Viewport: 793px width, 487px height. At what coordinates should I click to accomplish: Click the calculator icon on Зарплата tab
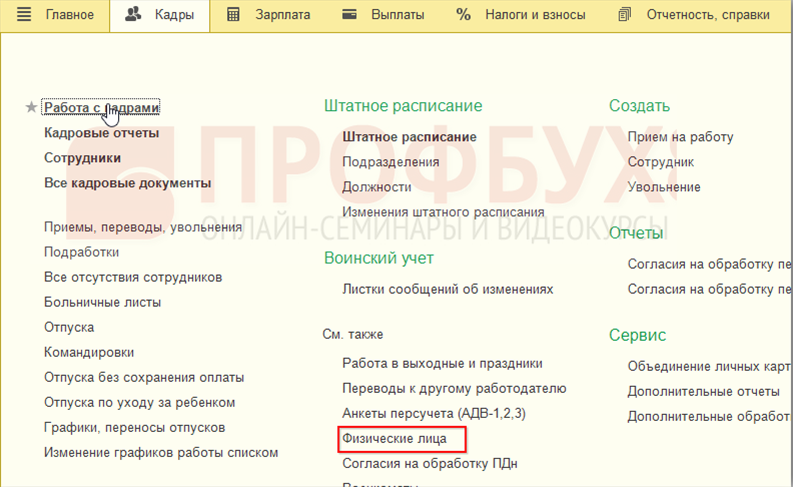pos(233,15)
